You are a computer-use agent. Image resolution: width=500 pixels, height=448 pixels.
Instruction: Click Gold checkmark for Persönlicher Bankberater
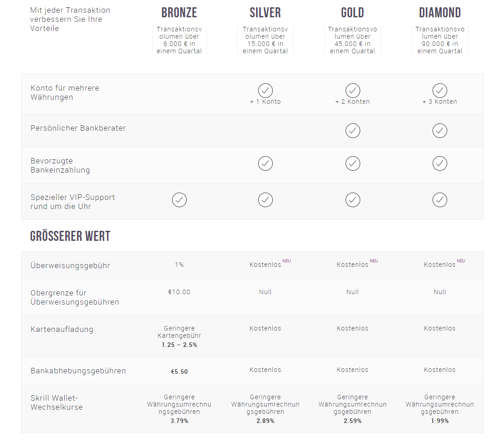pyautogui.click(x=352, y=131)
